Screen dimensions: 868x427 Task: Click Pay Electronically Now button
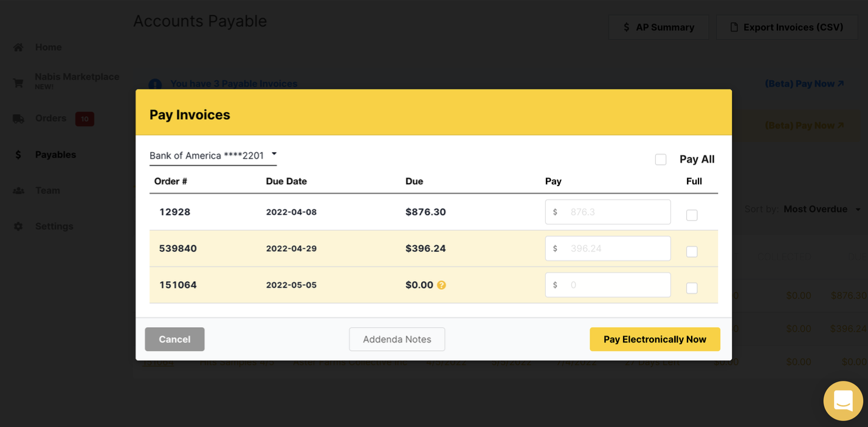pyautogui.click(x=655, y=339)
